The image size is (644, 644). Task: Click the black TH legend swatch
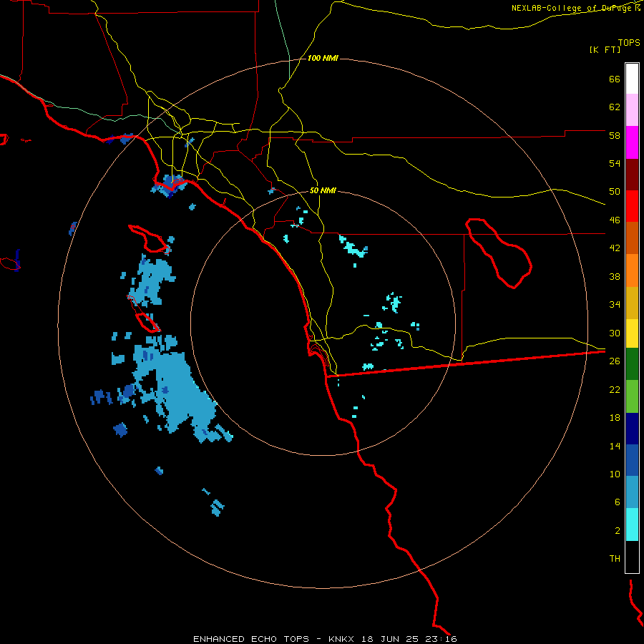[x=632, y=557]
